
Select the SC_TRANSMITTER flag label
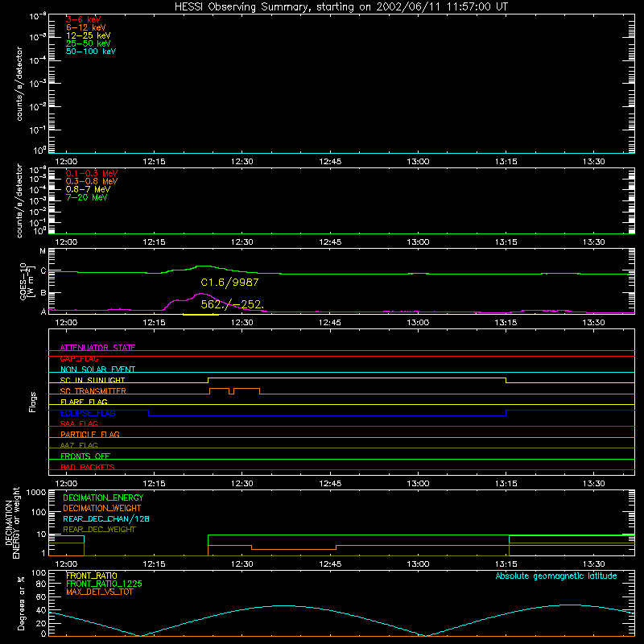(93, 391)
